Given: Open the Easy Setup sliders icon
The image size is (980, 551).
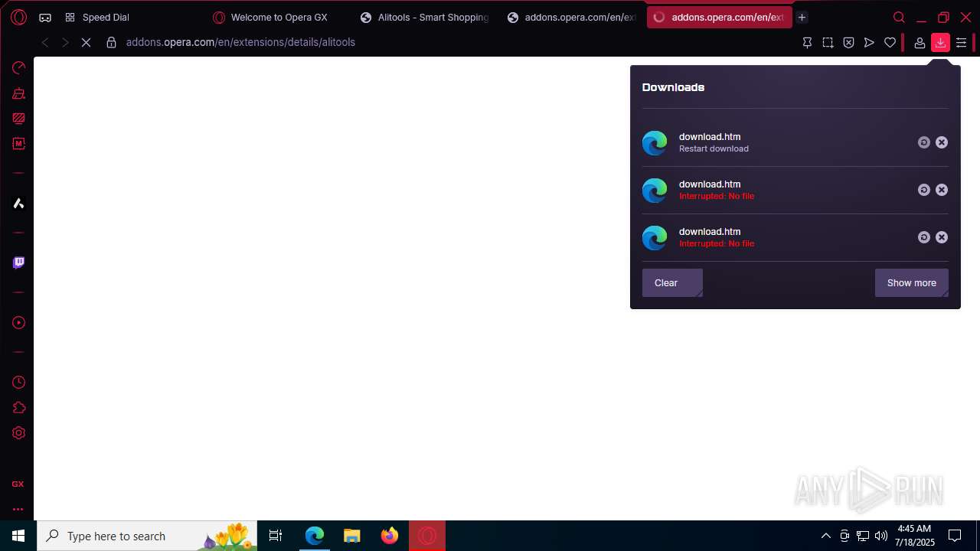Looking at the screenshot, I should pyautogui.click(x=961, y=43).
